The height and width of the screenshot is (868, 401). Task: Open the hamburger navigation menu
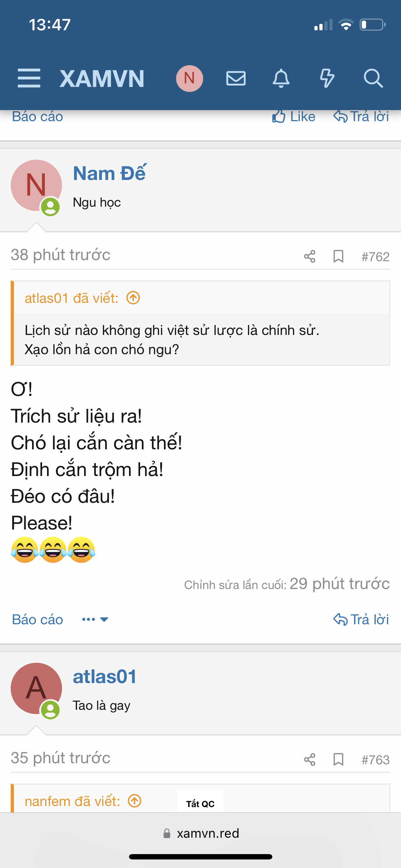tap(29, 78)
